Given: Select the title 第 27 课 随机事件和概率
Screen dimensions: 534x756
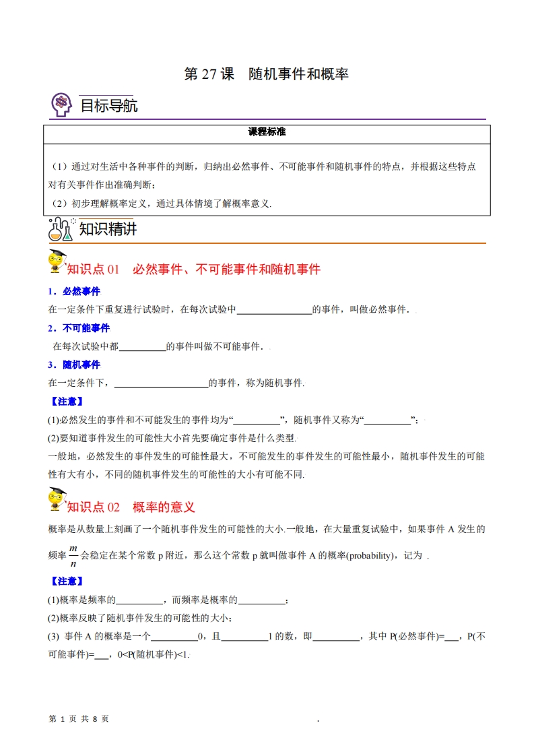Looking at the screenshot, I should [x=266, y=74].
